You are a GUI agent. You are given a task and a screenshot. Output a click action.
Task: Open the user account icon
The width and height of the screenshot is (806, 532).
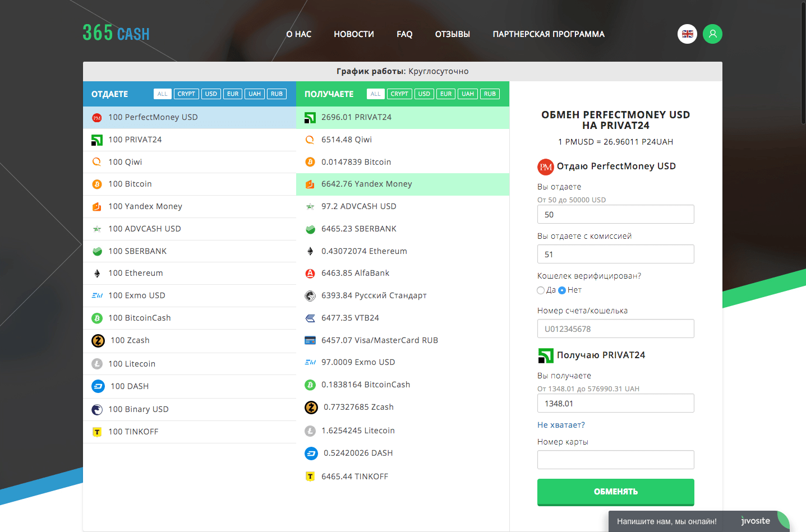point(712,34)
